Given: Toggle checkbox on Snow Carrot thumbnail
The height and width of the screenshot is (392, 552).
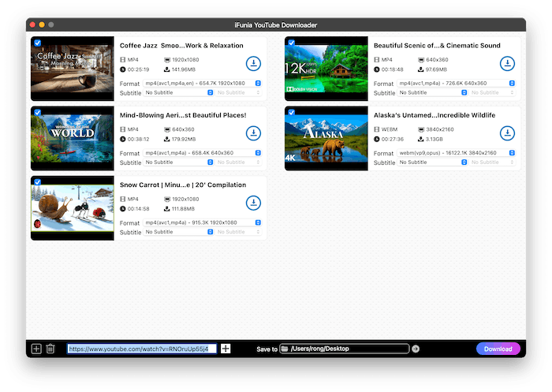Looking at the screenshot, I should pyautogui.click(x=37, y=182).
